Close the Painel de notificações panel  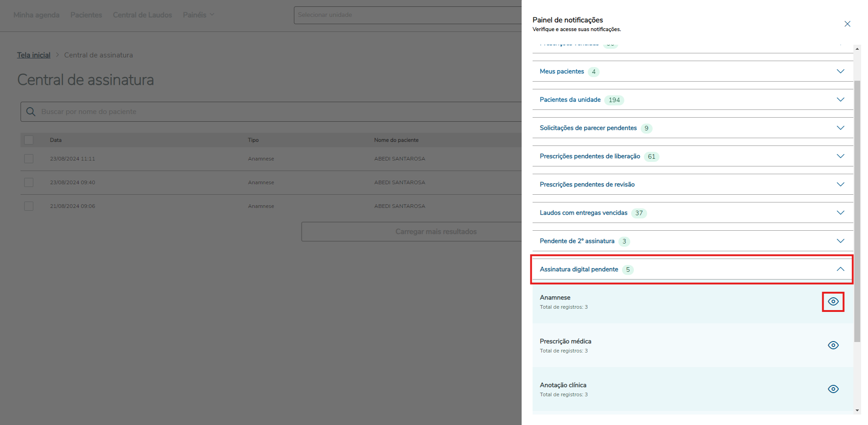point(847,24)
